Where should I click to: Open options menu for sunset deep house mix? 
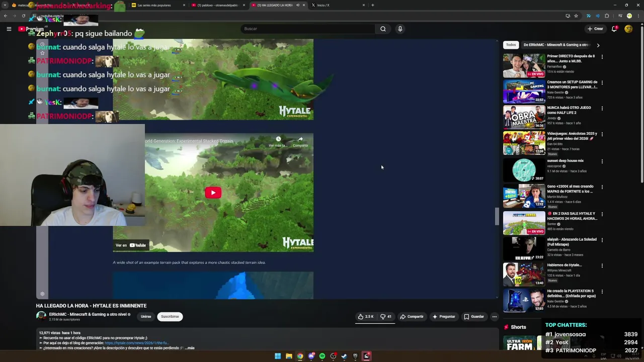point(602,161)
